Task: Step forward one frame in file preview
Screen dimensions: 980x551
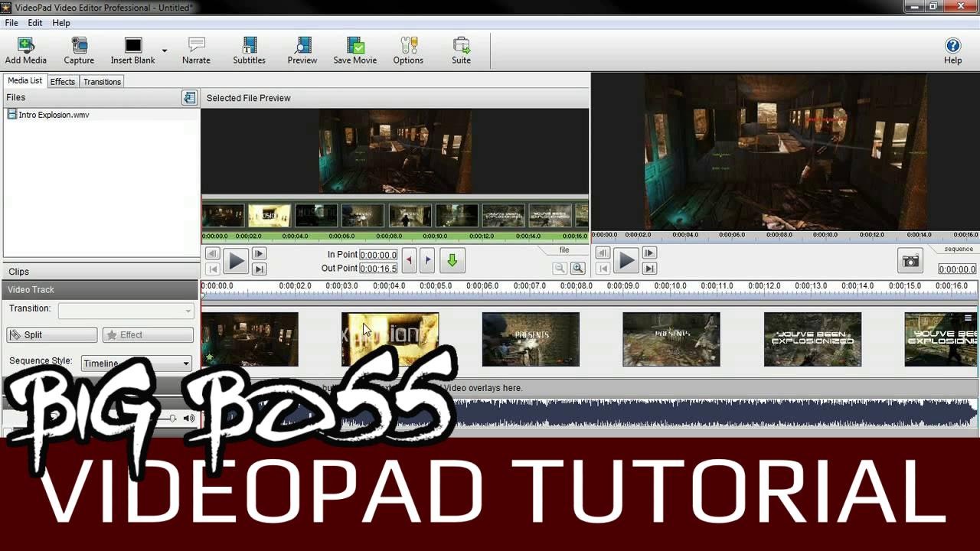Action: coord(259,254)
